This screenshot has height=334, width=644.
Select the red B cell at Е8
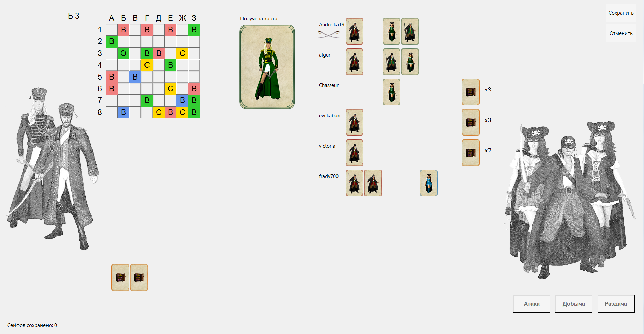pos(170,112)
